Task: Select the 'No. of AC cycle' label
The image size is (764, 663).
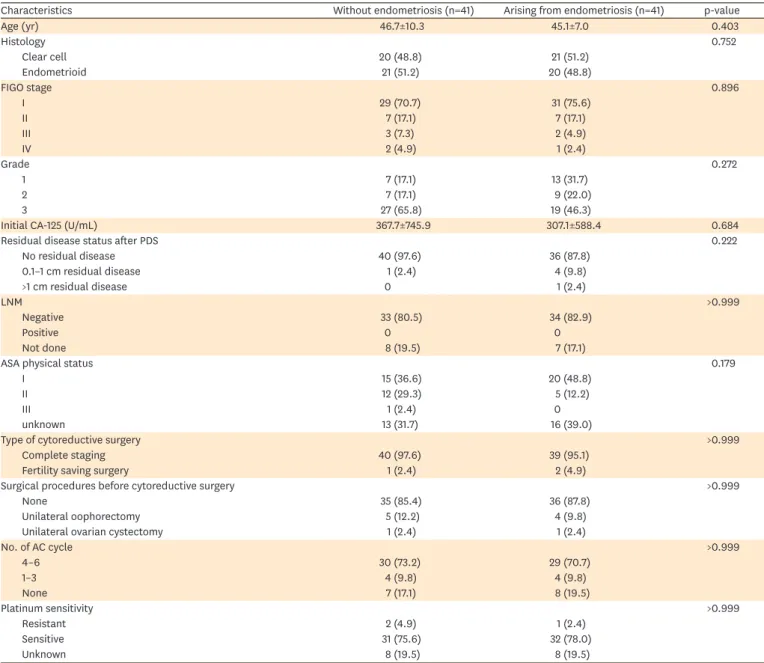Action: click(x=37, y=547)
